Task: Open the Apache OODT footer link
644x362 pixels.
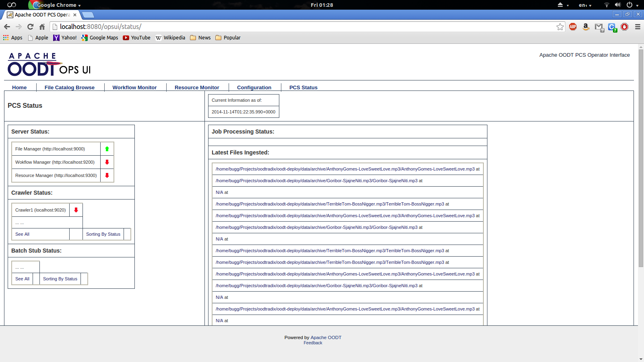Action: click(326, 337)
